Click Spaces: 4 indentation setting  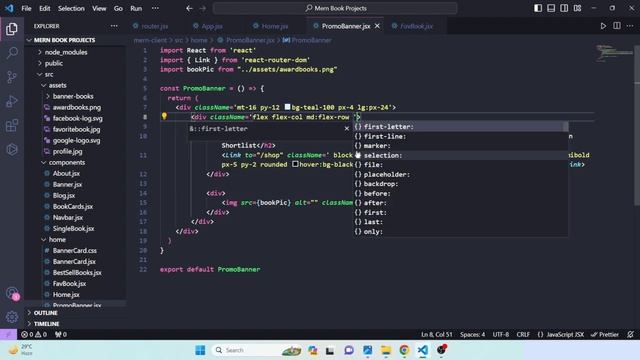tap(473, 334)
